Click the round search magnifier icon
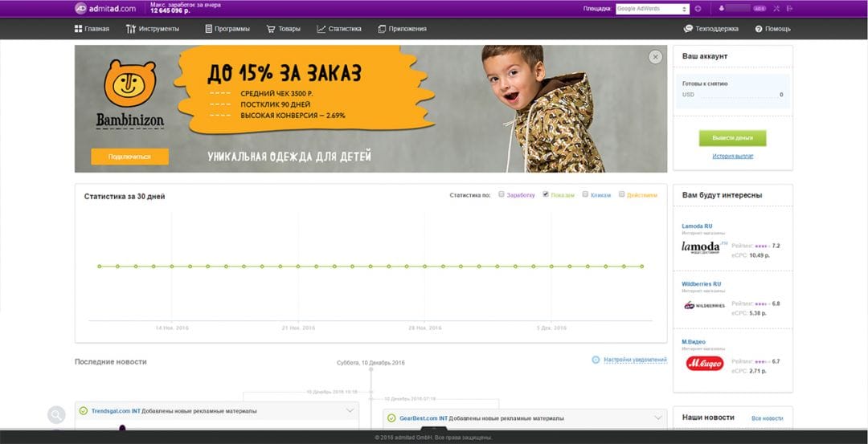The image size is (868, 444). (x=56, y=415)
